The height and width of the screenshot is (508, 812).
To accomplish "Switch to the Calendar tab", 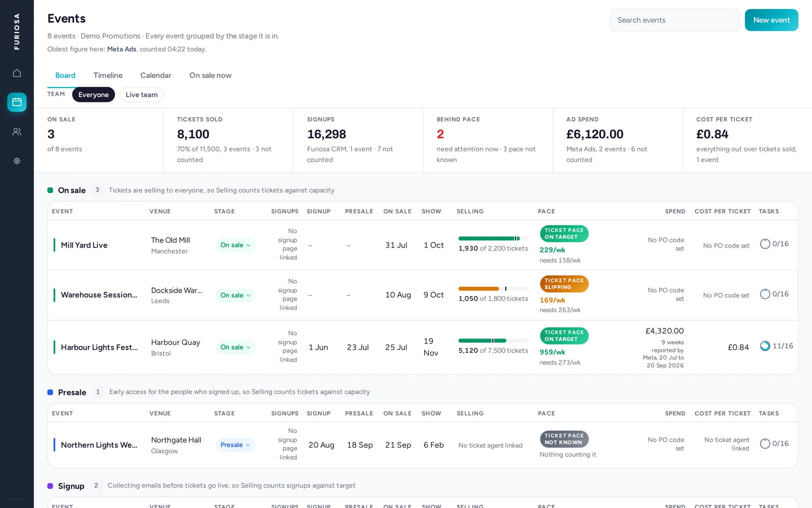I will (156, 76).
